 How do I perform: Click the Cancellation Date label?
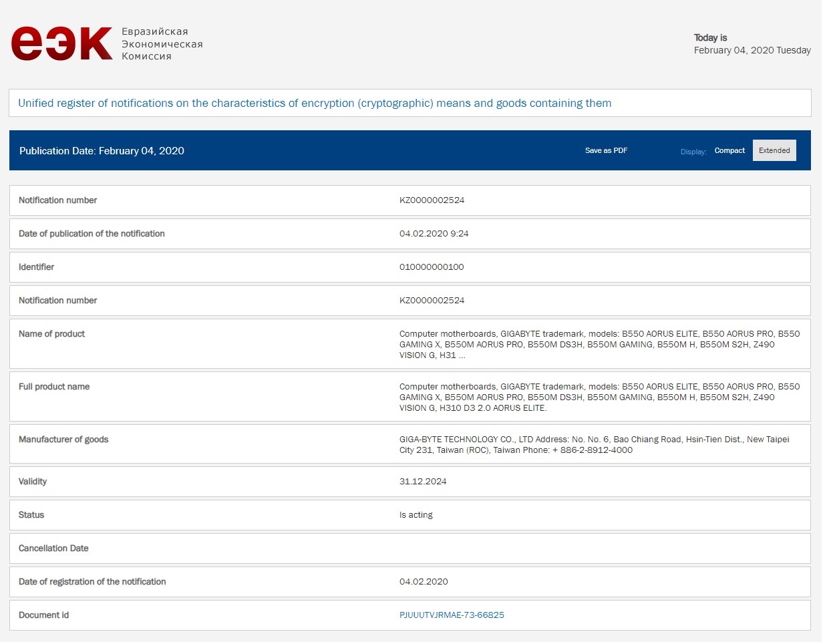point(53,548)
